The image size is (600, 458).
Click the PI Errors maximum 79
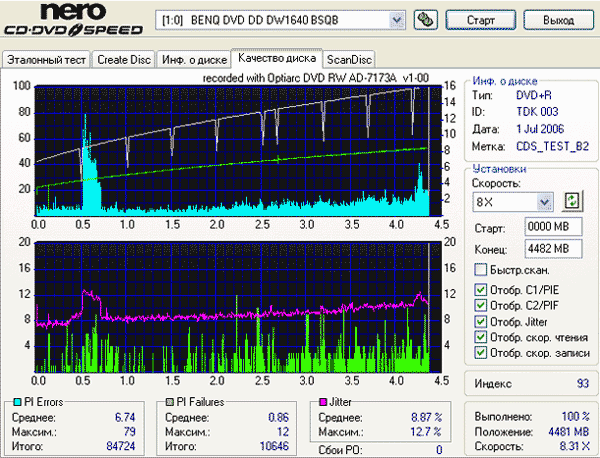[x=129, y=432]
